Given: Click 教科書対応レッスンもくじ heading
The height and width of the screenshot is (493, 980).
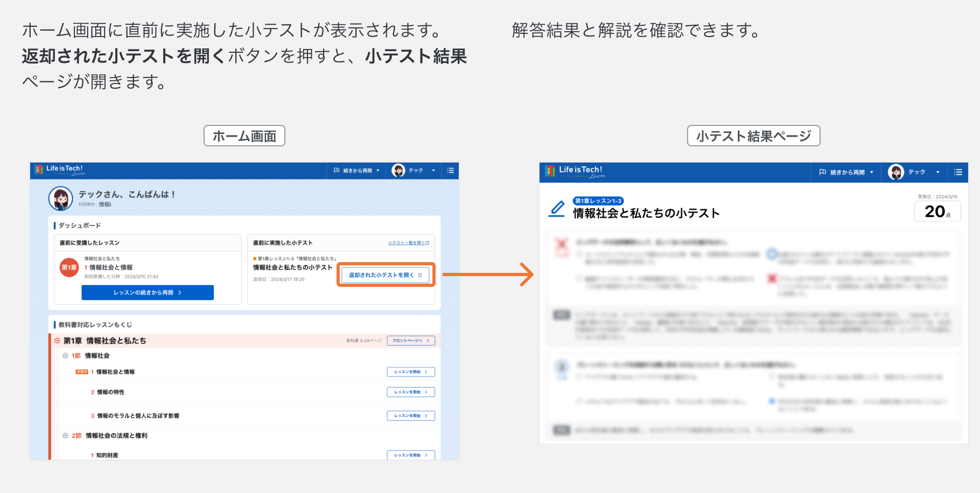Looking at the screenshot, I should pyautogui.click(x=95, y=325).
